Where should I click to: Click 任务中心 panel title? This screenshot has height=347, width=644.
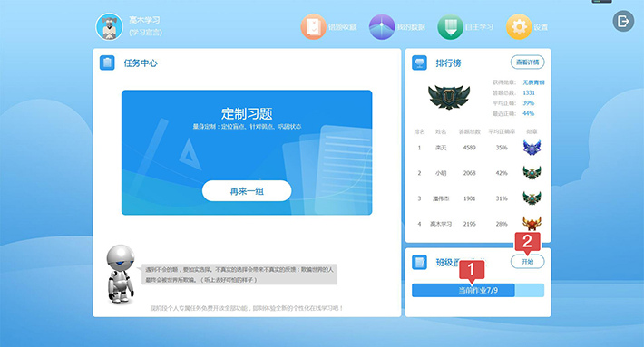point(141,63)
